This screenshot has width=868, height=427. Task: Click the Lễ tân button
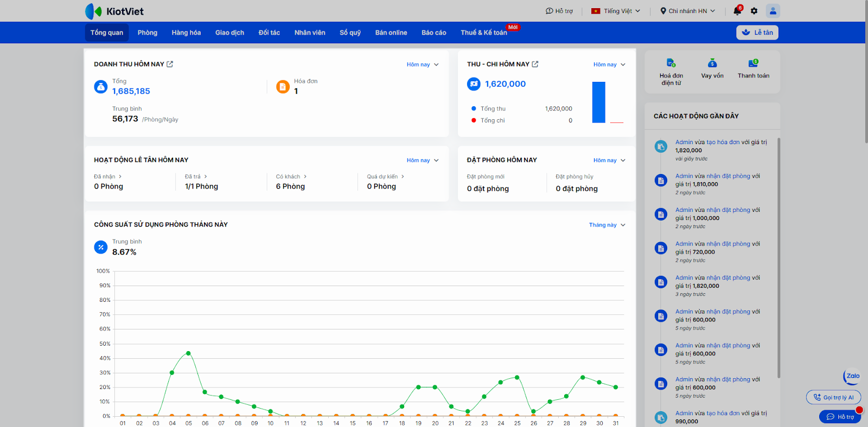(x=757, y=33)
